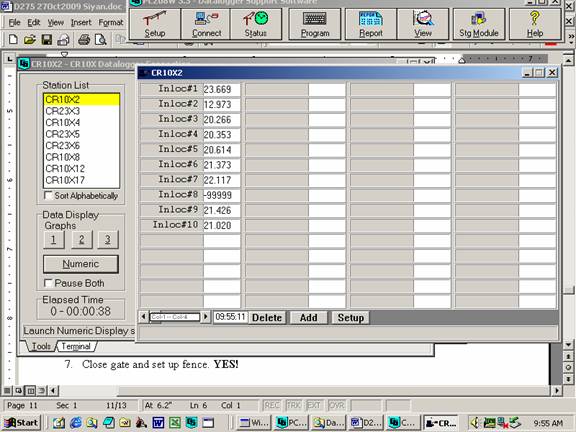Click column scroll left arrow in CR10X2 window

point(144,317)
